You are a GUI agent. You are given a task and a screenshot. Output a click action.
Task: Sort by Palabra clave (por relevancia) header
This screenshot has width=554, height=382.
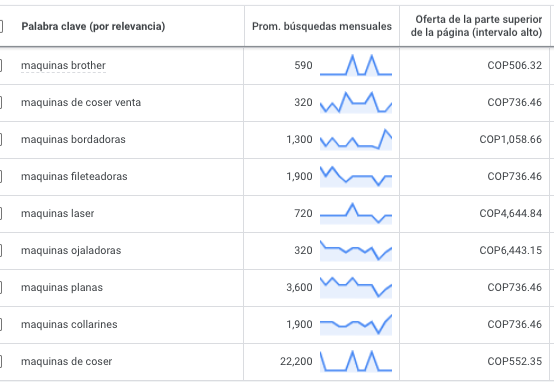coord(93,26)
